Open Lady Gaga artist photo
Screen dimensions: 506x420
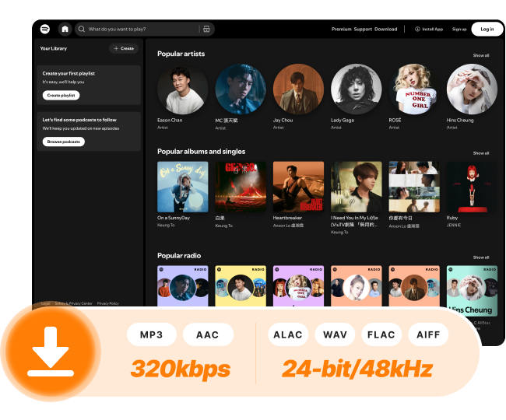click(357, 89)
